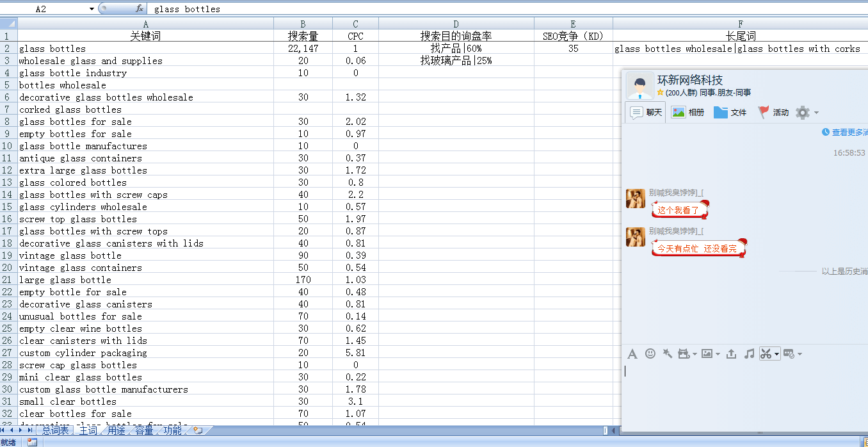
Task: Expand the send picture dropdown arrow
Action: click(718, 354)
